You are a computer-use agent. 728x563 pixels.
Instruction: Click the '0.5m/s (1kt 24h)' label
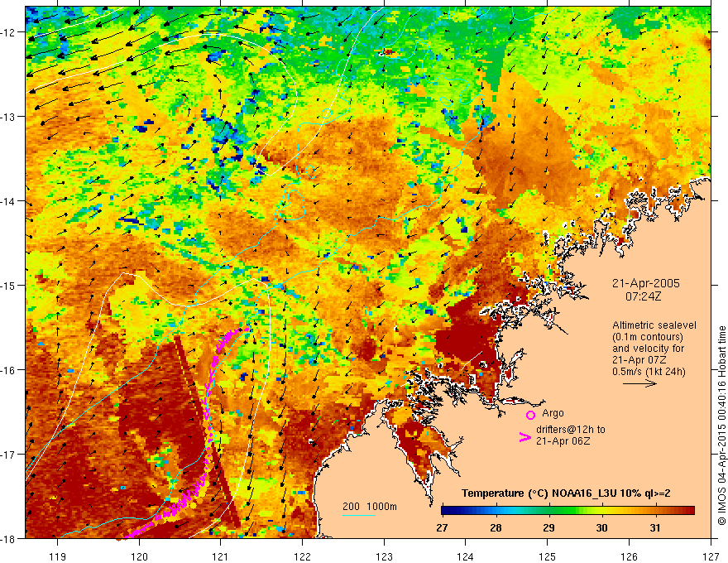click(649, 372)
